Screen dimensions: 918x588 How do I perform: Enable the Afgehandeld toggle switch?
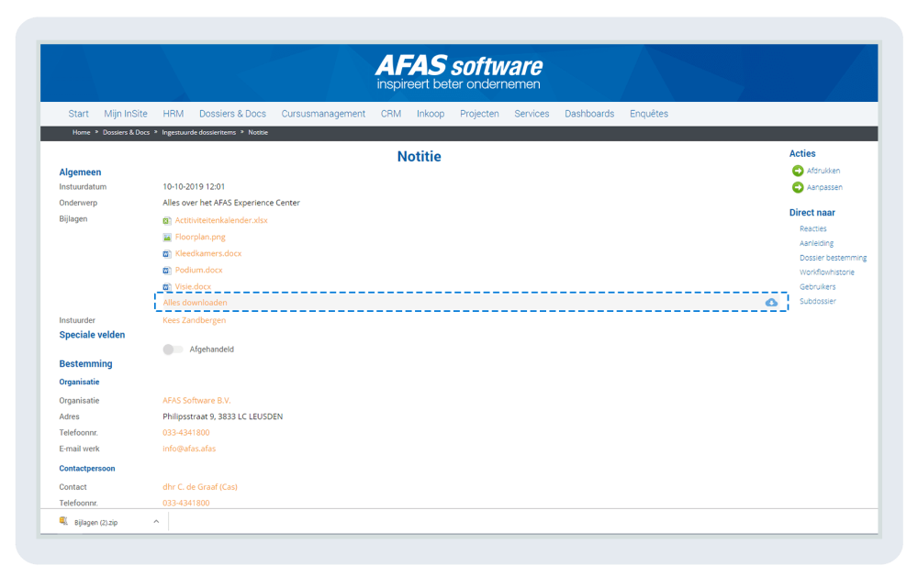(172, 349)
